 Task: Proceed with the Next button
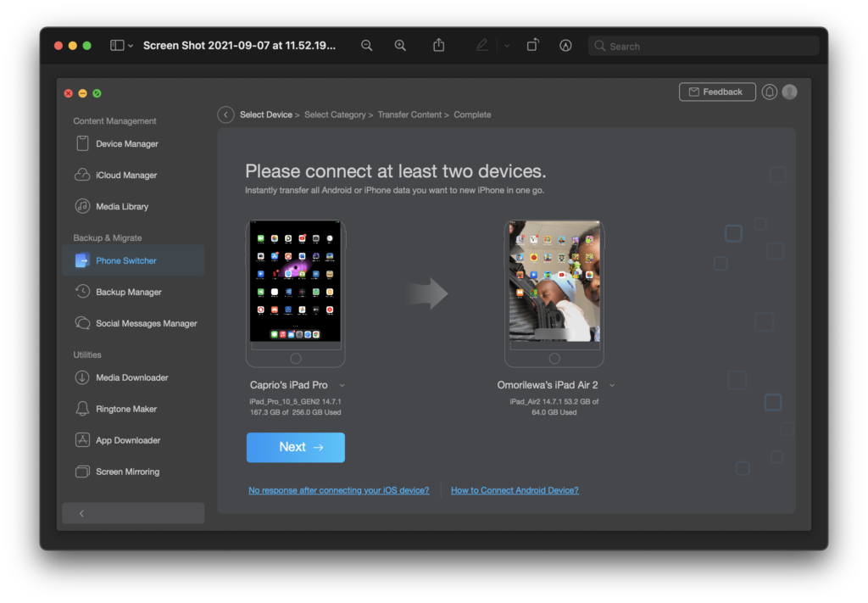[x=296, y=448]
